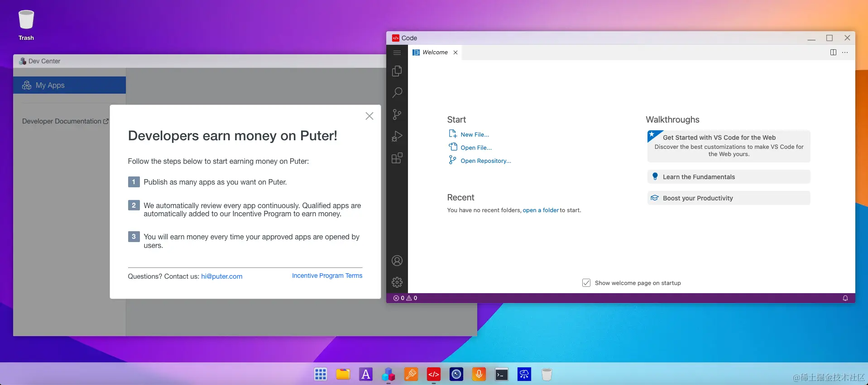Image resolution: width=868 pixels, height=385 pixels.
Task: Open the hamburger menu in Code window
Action: tap(397, 52)
